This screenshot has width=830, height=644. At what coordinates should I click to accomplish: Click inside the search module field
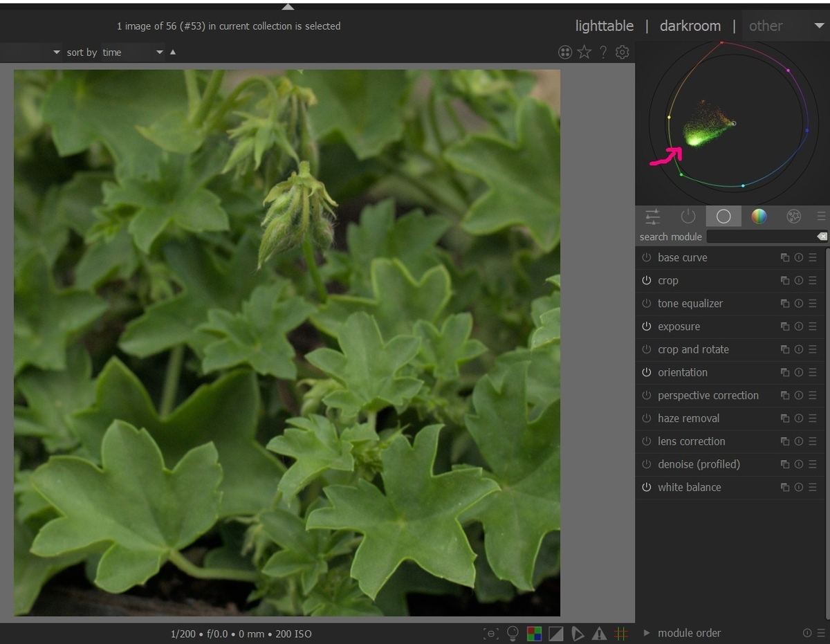pos(762,237)
